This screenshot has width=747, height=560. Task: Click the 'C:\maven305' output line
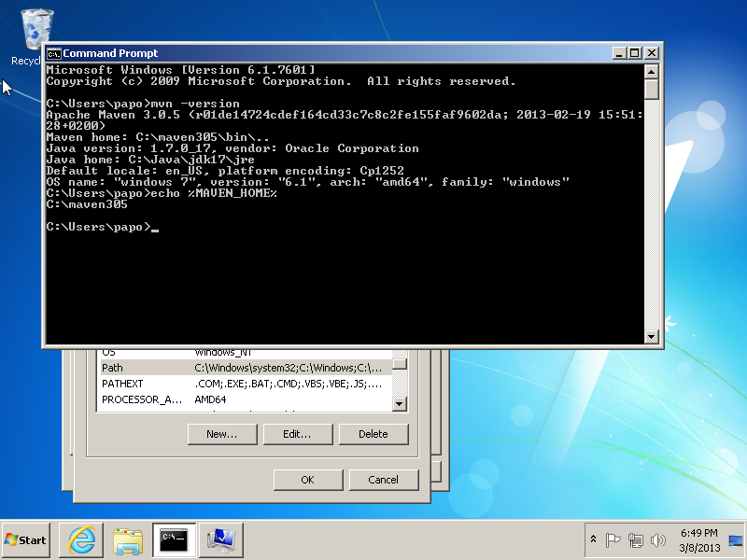(x=87, y=204)
